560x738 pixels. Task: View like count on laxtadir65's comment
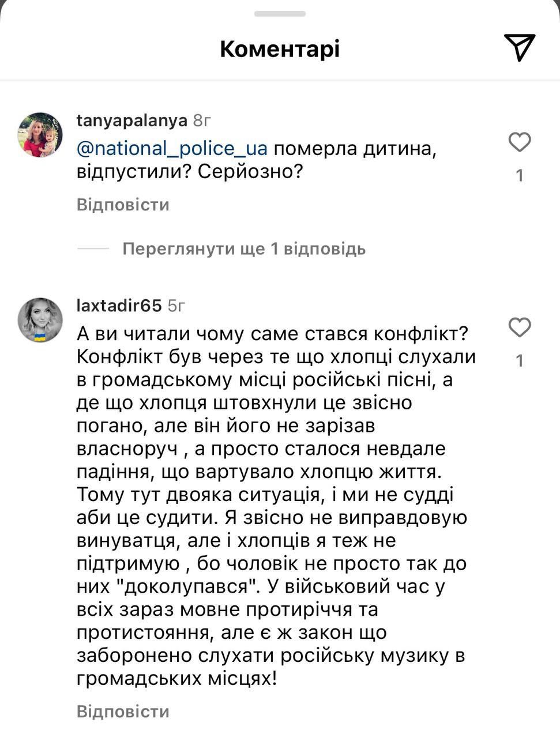[x=520, y=361]
